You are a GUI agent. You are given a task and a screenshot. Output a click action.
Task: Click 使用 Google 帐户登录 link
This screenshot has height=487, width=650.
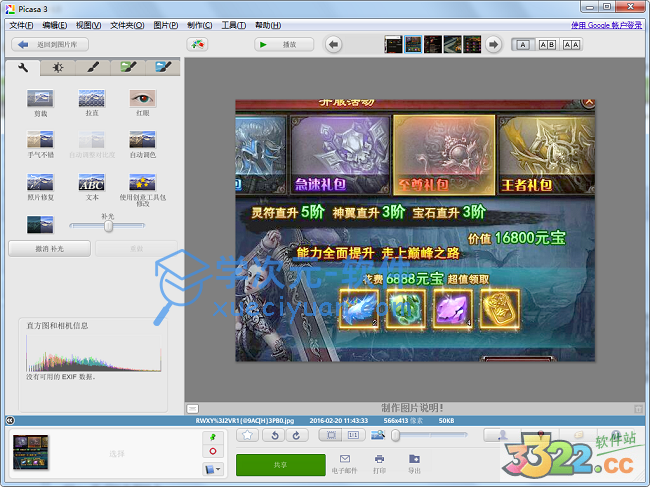click(x=606, y=25)
